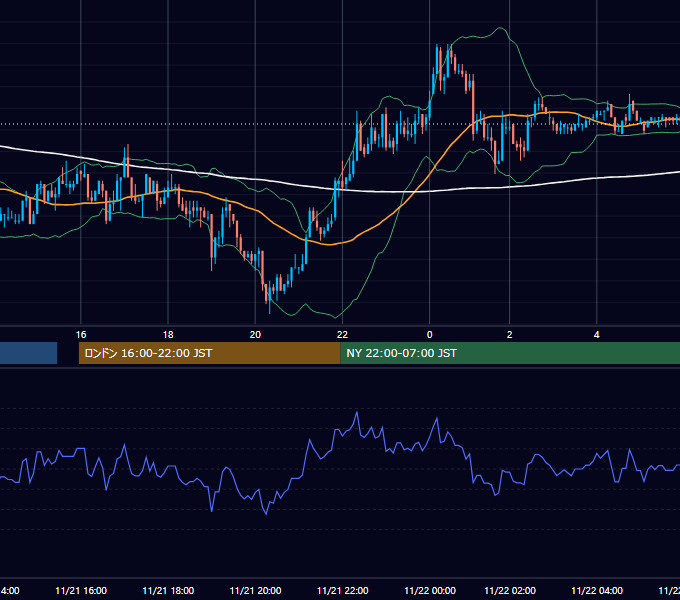The height and width of the screenshot is (600, 680).
Task: Click the NY 22:00-07:00 JST session bar
Action: pos(510,353)
